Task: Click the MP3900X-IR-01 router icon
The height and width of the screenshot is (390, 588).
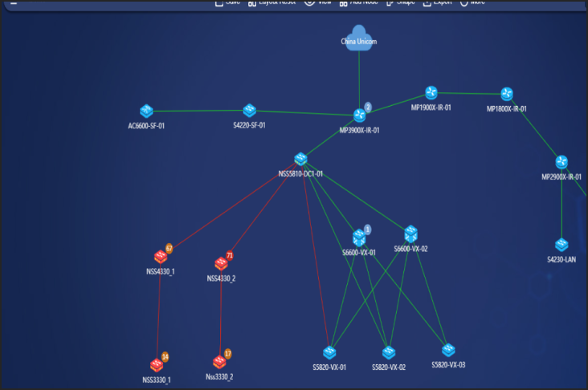Action: coord(359,116)
